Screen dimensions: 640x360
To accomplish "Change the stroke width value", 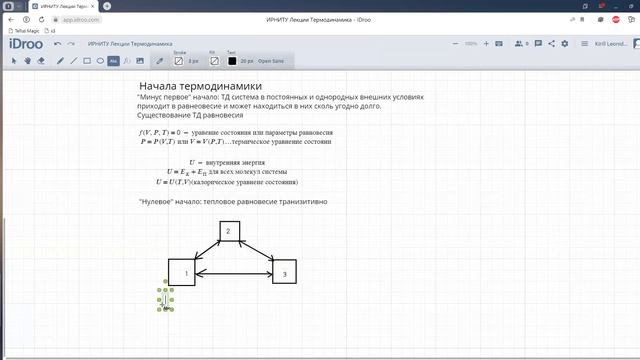I will click(x=193, y=61).
